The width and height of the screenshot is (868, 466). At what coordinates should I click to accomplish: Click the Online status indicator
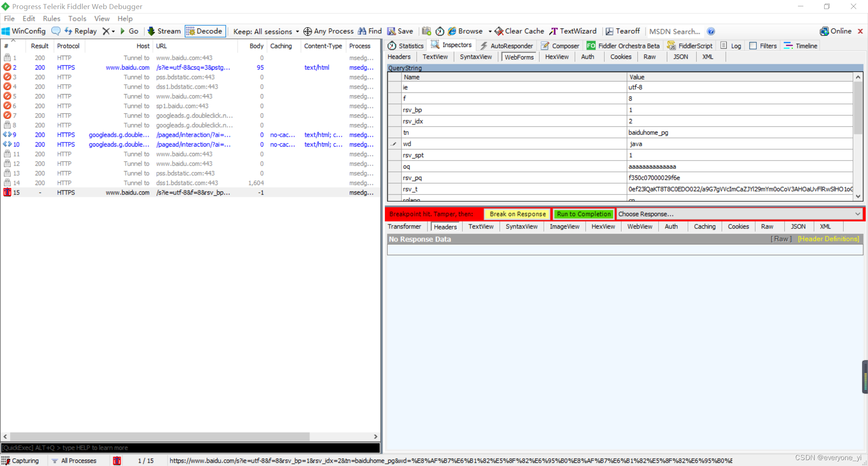(835, 31)
